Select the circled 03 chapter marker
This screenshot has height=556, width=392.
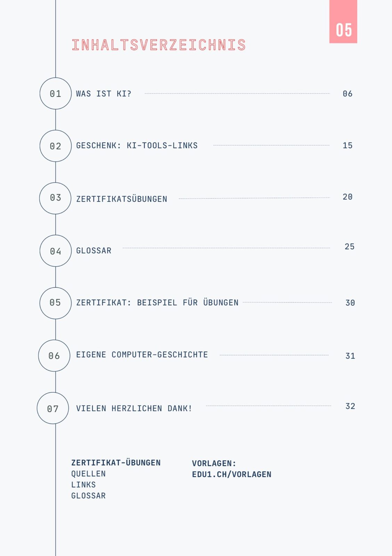55,198
